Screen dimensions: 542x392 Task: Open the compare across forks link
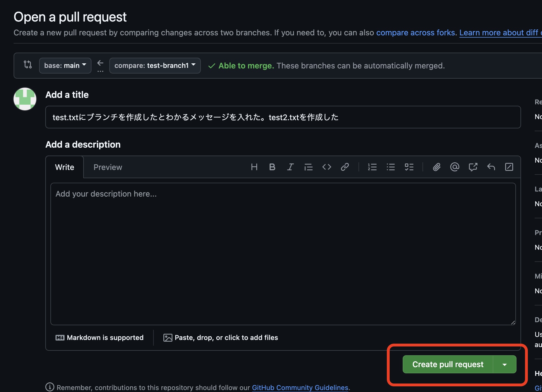415,33
